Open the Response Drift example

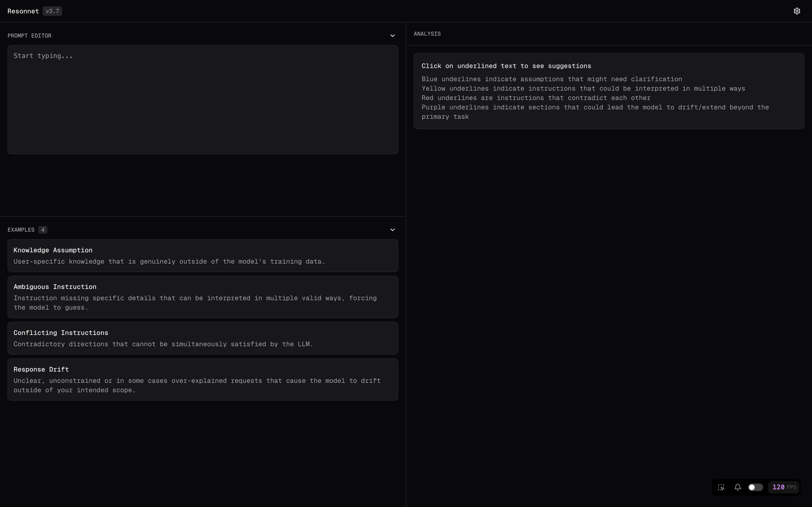[203, 379]
